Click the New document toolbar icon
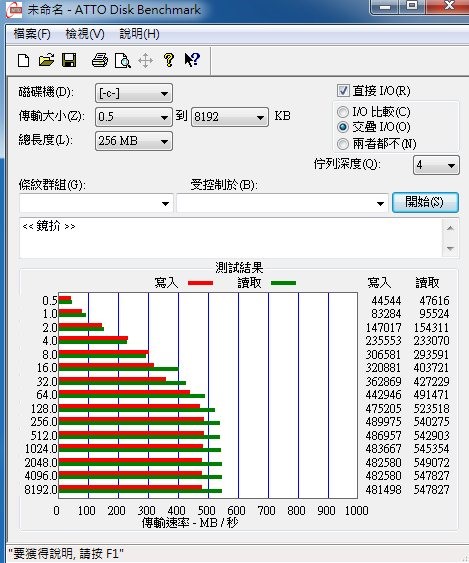469x563 pixels. (x=24, y=60)
